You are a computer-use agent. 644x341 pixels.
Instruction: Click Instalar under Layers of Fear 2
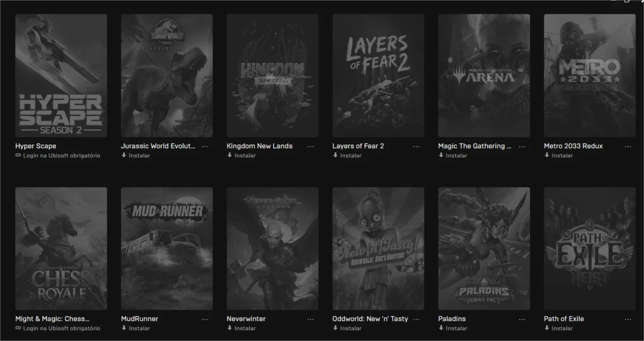(351, 155)
